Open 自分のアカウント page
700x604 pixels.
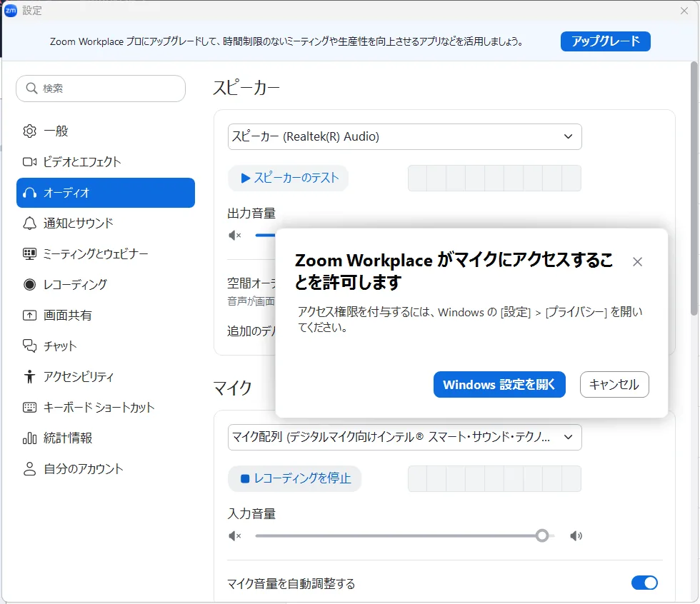click(x=106, y=469)
